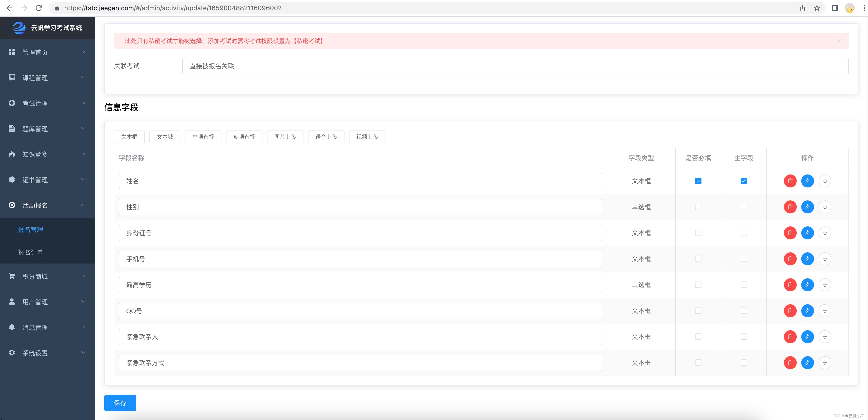Edit the 紧急联系方式 field
Image resolution: width=868 pixels, height=420 pixels.
click(807, 362)
